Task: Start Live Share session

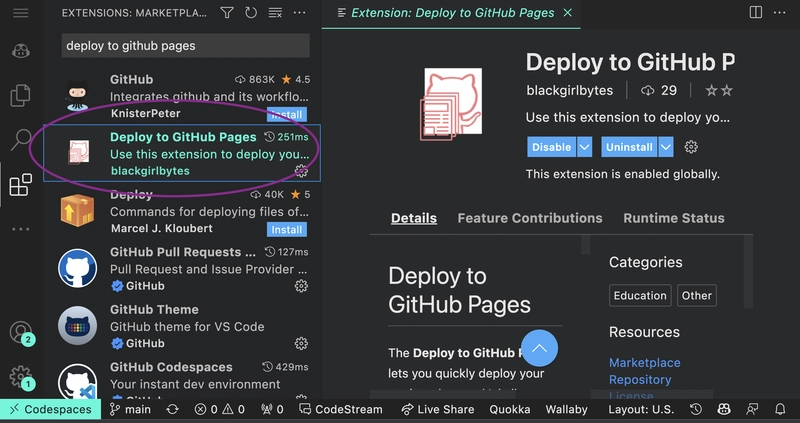Action: point(438,409)
